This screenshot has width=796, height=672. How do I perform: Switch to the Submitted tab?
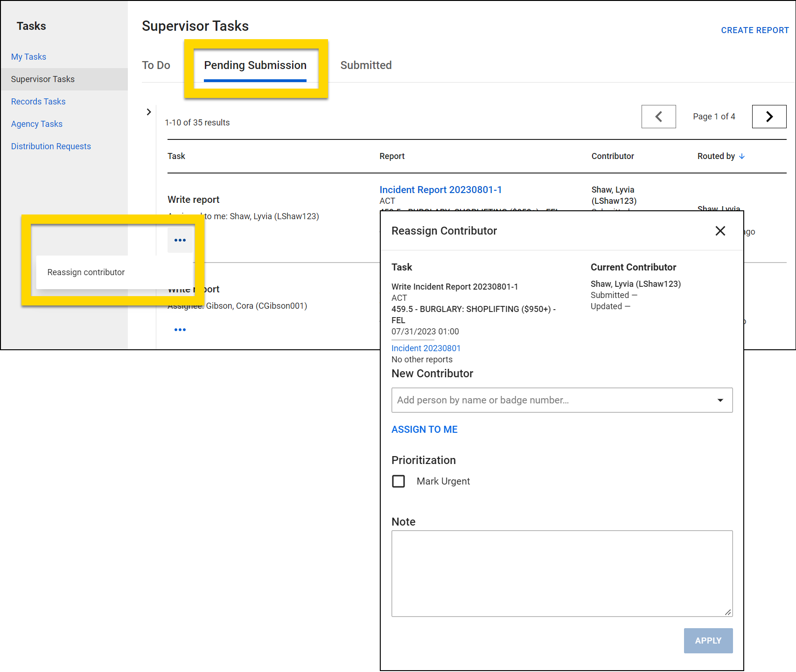[x=366, y=65]
